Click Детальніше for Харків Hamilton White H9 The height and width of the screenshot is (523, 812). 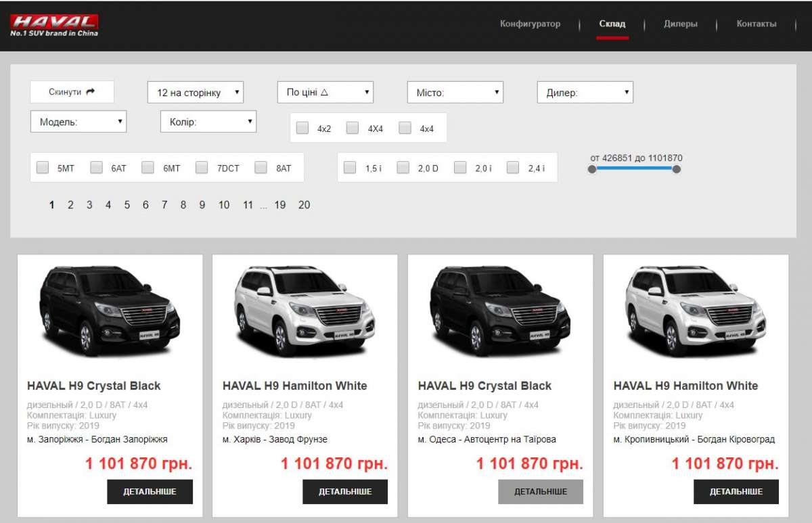click(345, 492)
